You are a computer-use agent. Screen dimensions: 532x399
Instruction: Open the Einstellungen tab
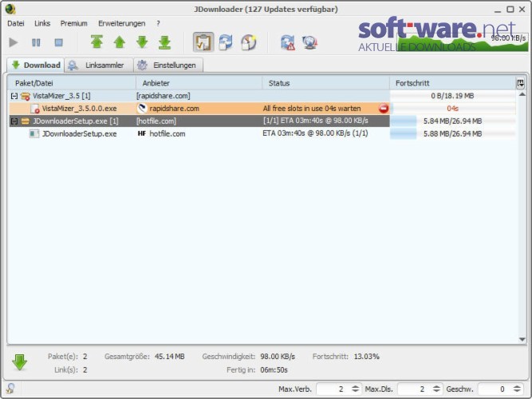pos(168,65)
